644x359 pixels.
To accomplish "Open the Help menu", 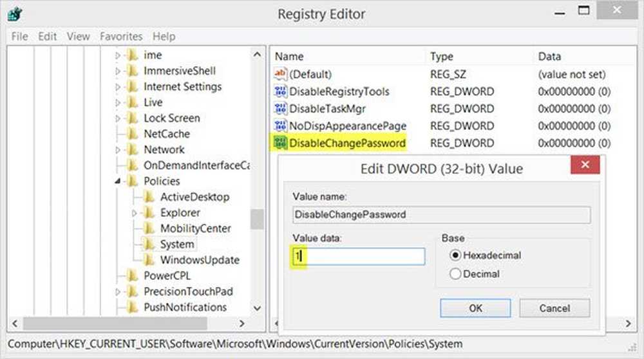I will (164, 37).
